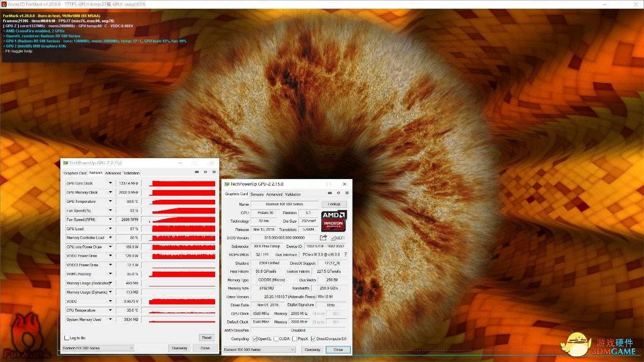644x362 pixels.
Task: Click the GPU Temperature red history graph
Action: point(183,202)
